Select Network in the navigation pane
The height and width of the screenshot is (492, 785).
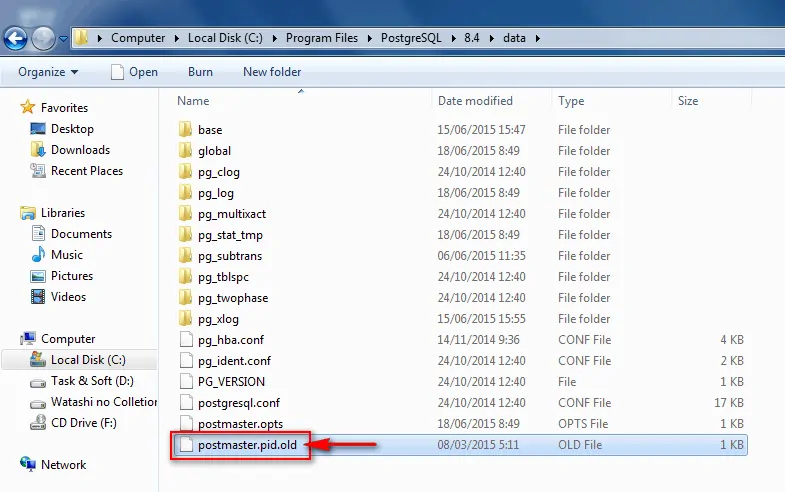click(x=63, y=465)
